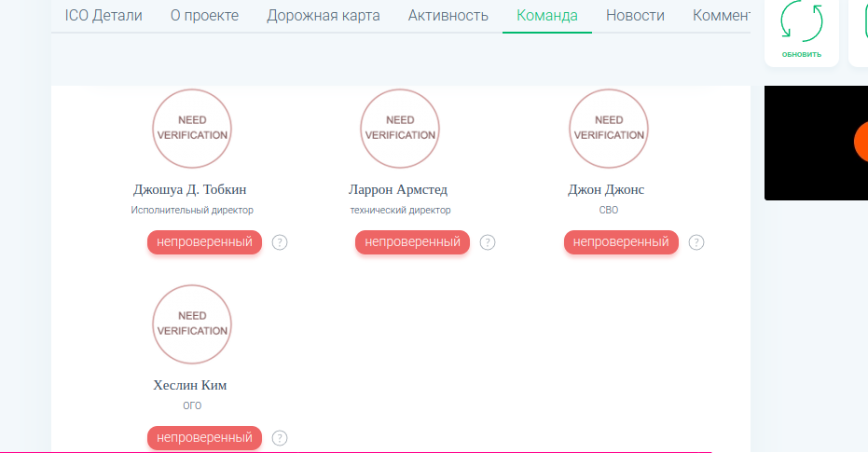Click the name Джон Джонс
The image size is (868, 453).
click(x=606, y=190)
